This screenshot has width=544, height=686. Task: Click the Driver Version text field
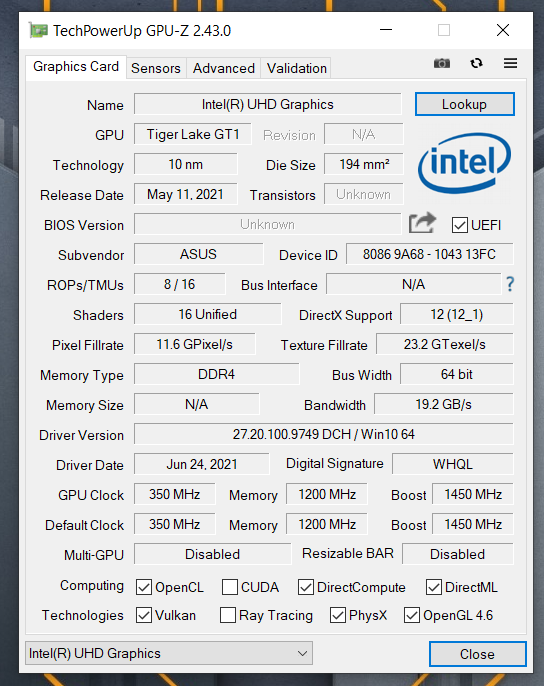(323, 434)
